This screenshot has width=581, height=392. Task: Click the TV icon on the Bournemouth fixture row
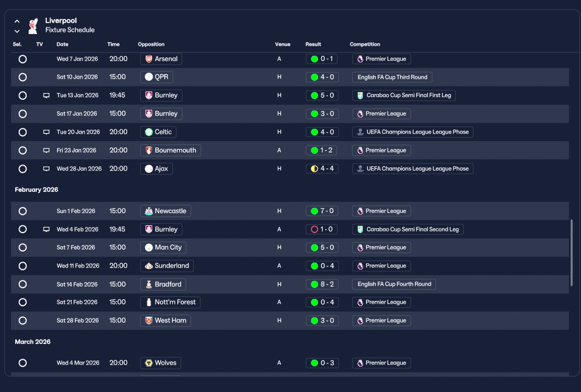[x=46, y=150]
